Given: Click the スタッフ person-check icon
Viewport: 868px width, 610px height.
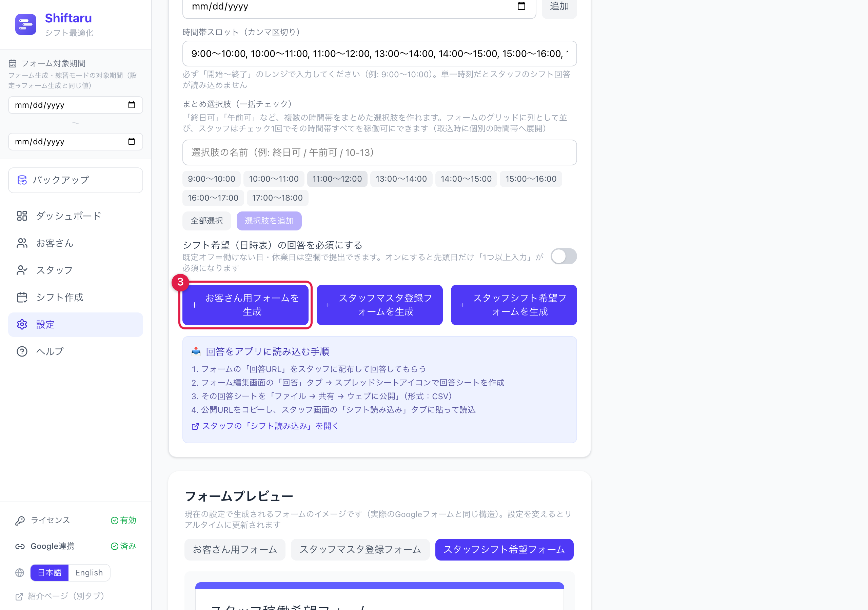Looking at the screenshot, I should (22, 270).
